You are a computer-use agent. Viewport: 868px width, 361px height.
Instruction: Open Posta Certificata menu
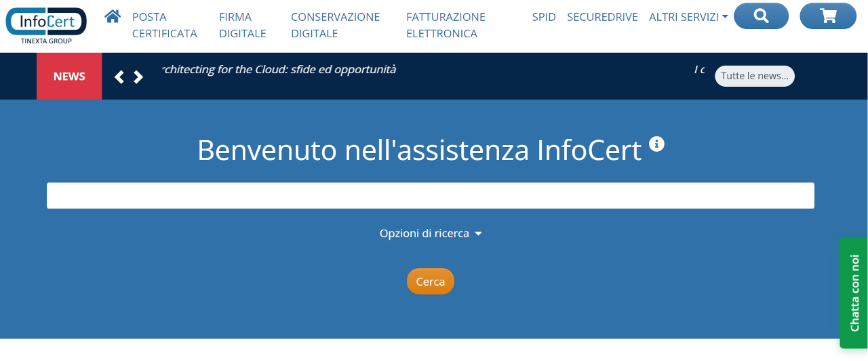(x=165, y=25)
